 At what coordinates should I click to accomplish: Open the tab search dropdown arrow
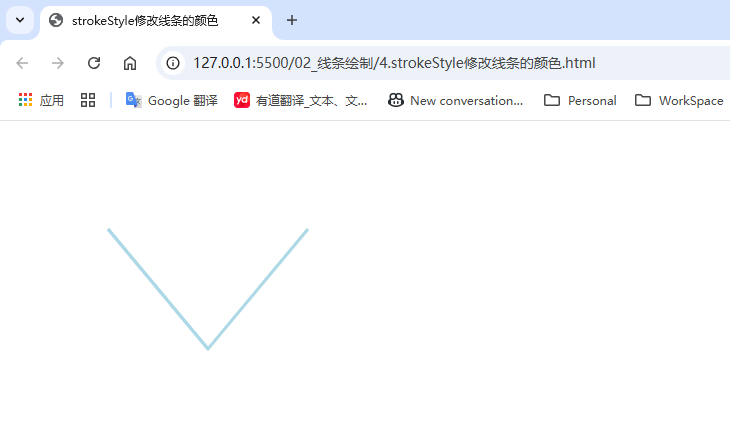tap(20, 20)
